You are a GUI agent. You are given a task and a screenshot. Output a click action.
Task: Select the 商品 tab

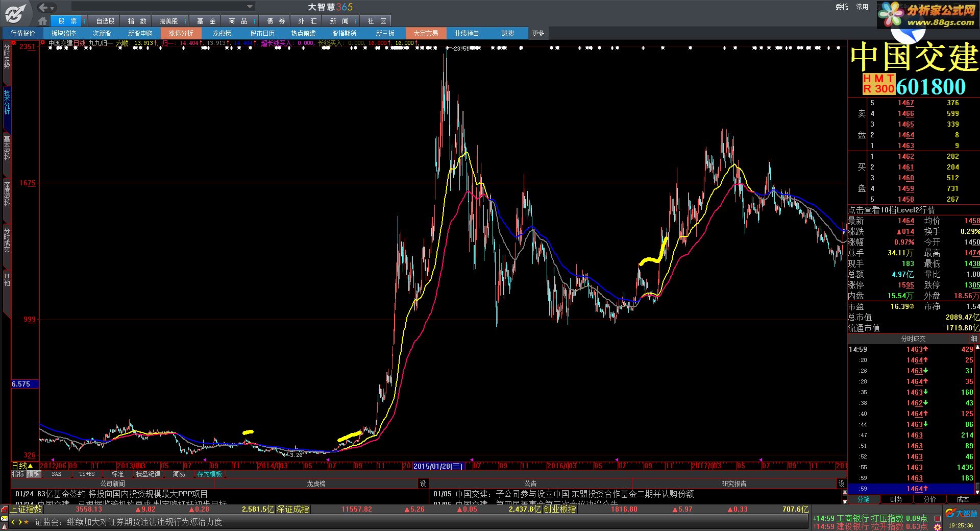pos(238,21)
